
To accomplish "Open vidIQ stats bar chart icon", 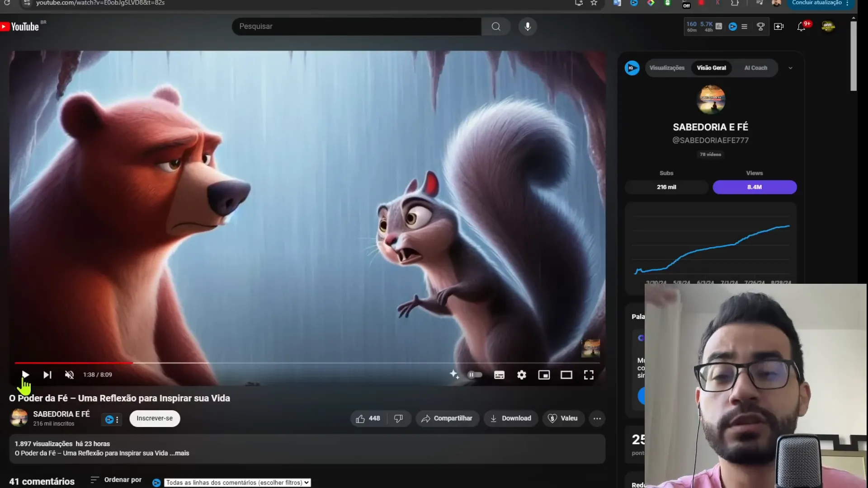I will coord(719,26).
